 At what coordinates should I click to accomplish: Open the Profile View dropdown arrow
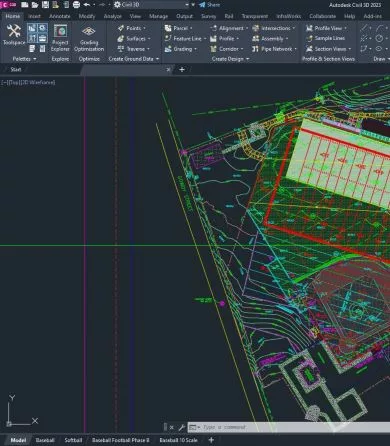coord(346,28)
